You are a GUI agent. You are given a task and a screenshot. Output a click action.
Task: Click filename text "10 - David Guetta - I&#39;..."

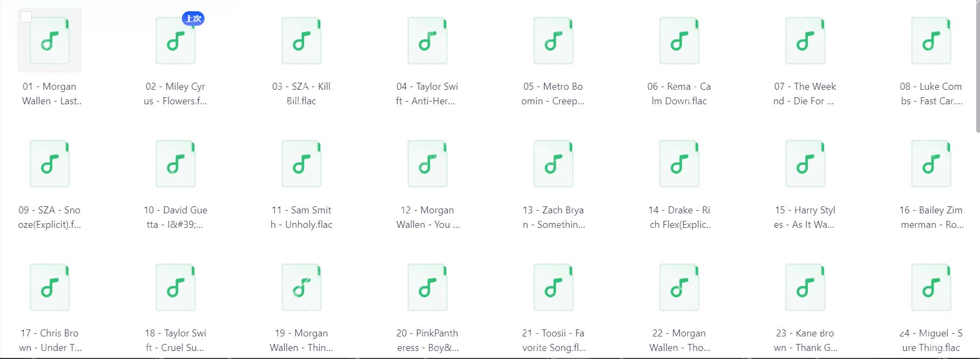[x=175, y=217]
